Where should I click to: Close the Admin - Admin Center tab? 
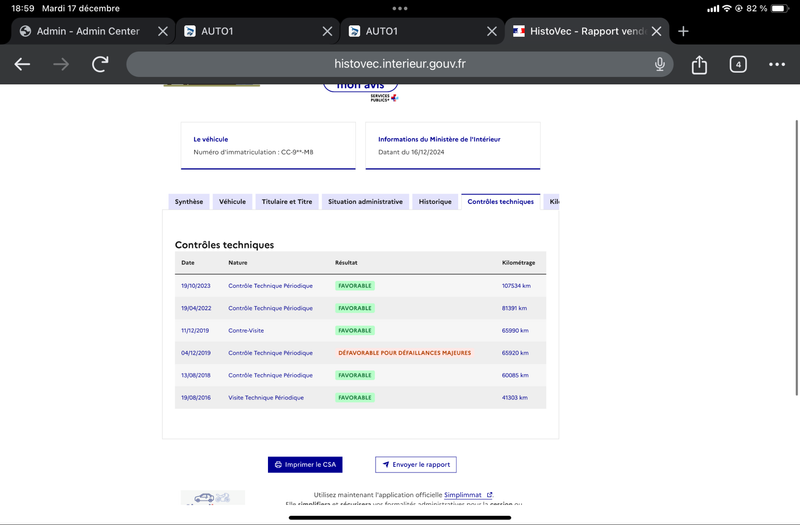(x=163, y=31)
